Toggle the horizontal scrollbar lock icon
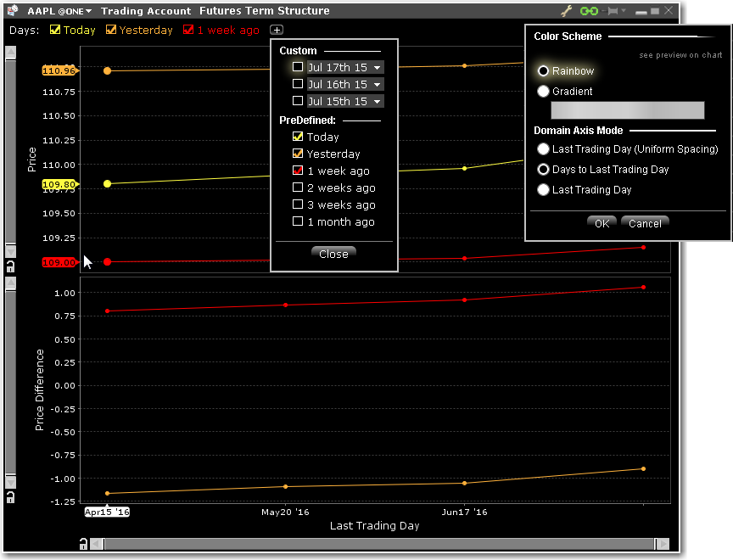This screenshot has width=733, height=560. point(83,544)
